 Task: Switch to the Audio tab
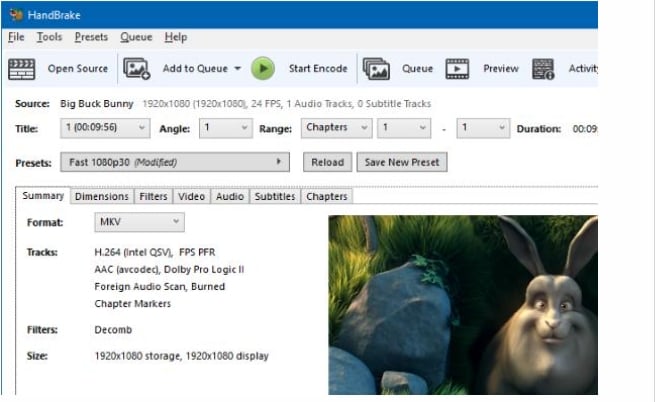(x=230, y=196)
